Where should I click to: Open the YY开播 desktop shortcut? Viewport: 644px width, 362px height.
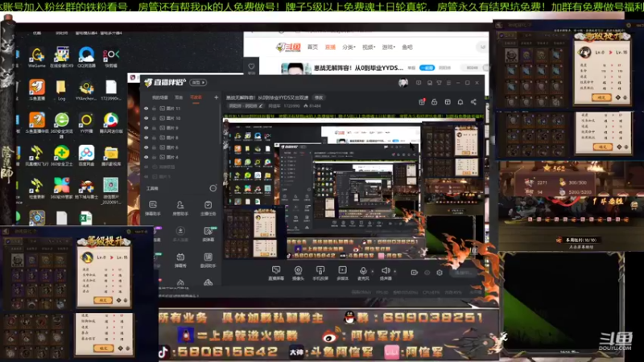pos(86,123)
